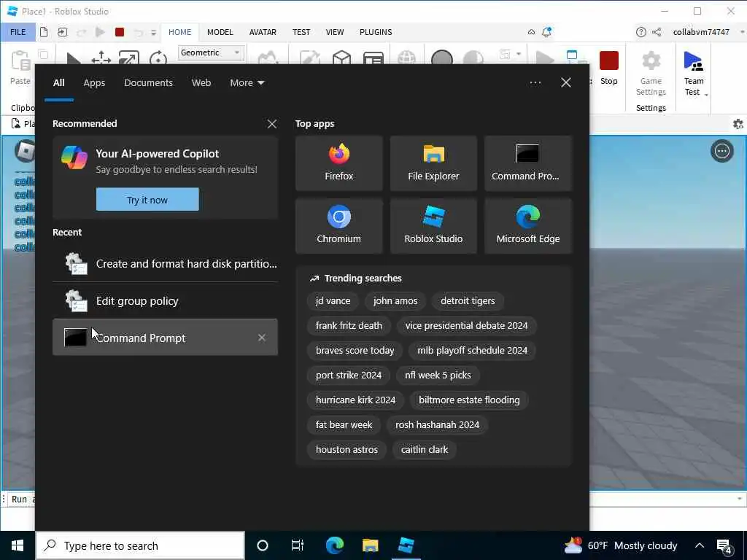Open the notification center icon
Screen dimensions: 747x560
(724, 547)
